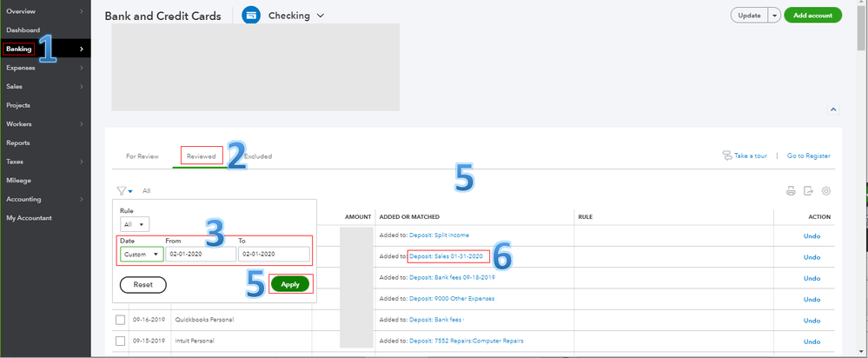868x358 pixels.
Task: Click the green Apply button
Action: (290, 284)
